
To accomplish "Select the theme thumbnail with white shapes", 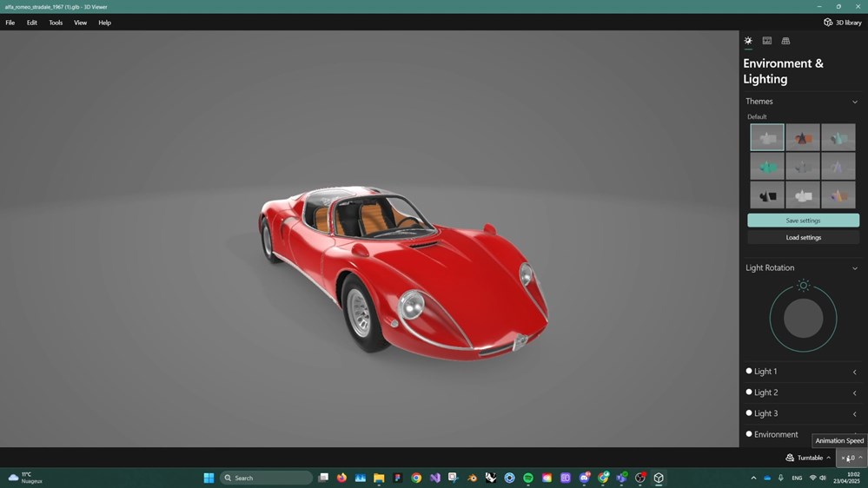I will [803, 195].
